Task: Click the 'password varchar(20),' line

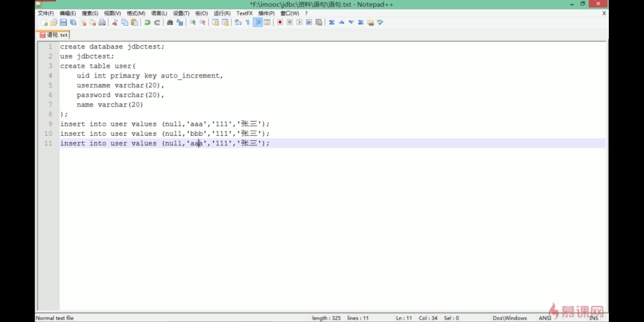Action: pyautogui.click(x=120, y=95)
